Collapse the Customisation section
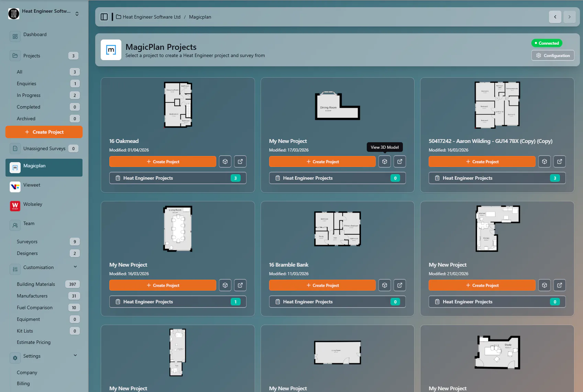 [x=75, y=267]
